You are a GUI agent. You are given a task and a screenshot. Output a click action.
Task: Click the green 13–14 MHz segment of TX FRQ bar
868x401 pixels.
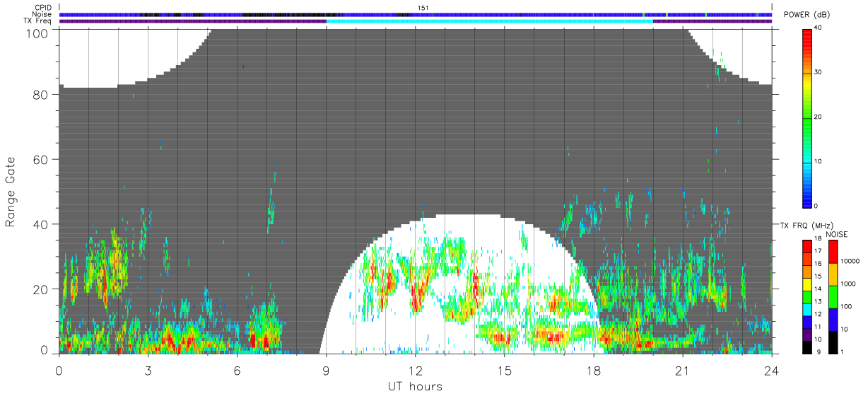point(807,297)
